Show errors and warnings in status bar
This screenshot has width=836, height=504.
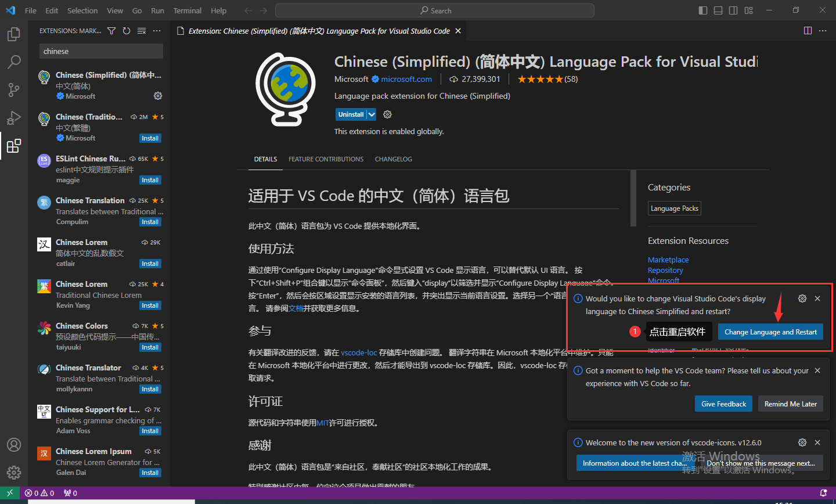click(x=39, y=493)
